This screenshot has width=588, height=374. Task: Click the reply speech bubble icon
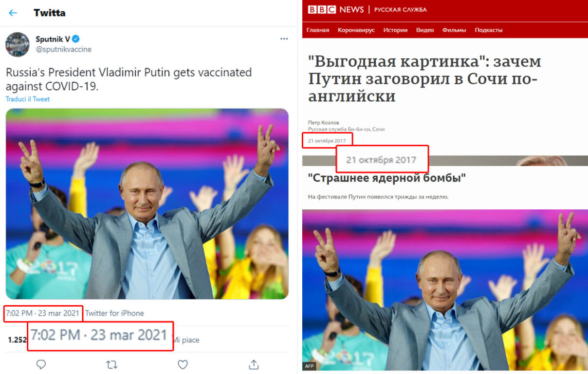[41, 364]
